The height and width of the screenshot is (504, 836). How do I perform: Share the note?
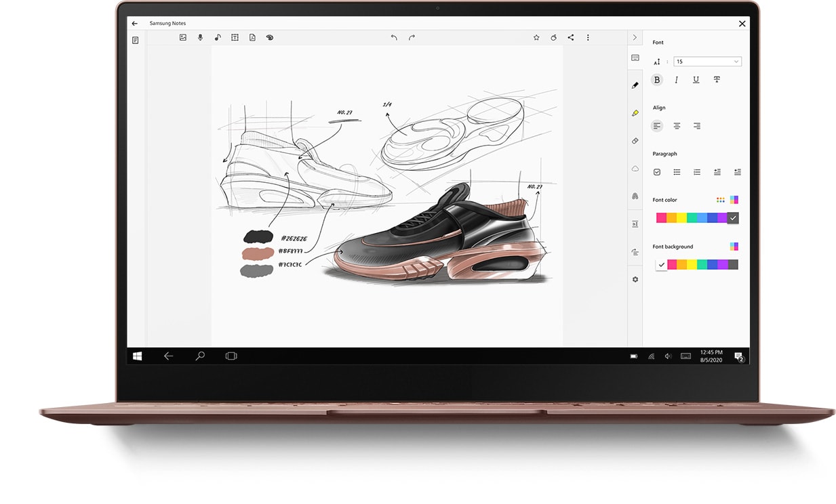[x=571, y=38]
